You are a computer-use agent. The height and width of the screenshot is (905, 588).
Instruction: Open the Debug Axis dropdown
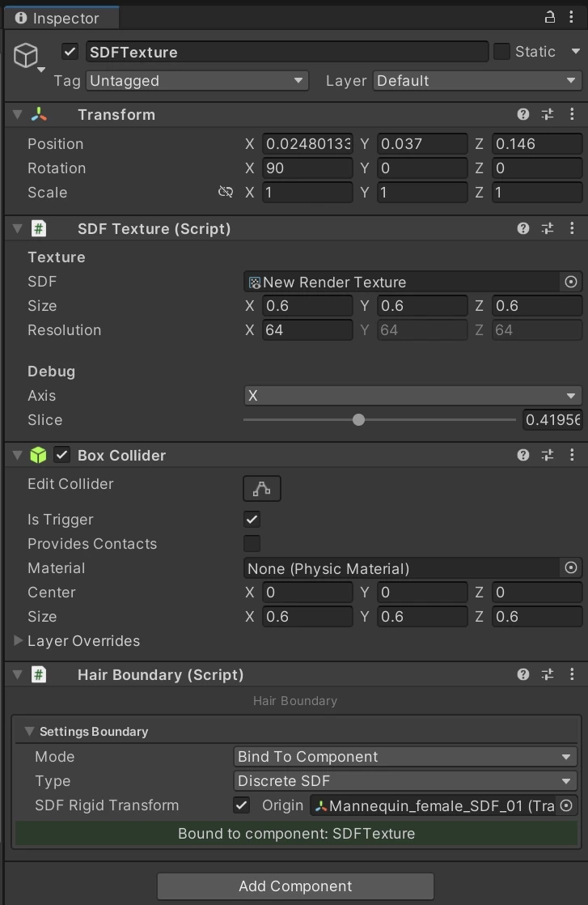[x=412, y=396]
